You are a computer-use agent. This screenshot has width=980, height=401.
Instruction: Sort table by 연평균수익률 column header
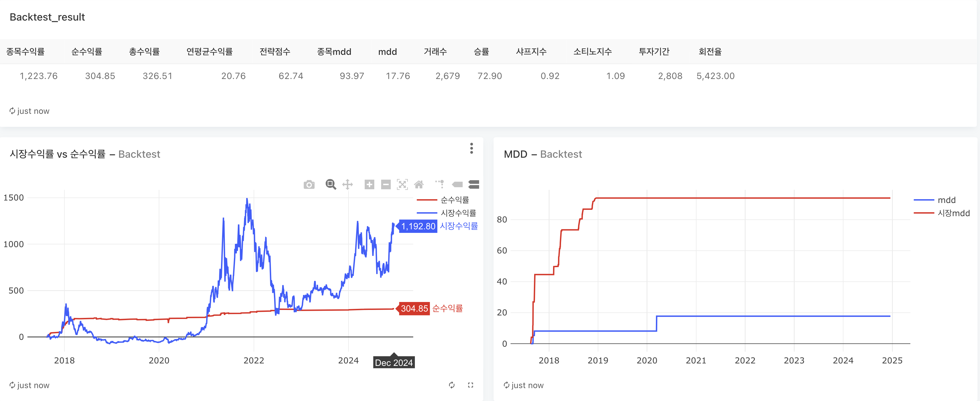[209, 52]
